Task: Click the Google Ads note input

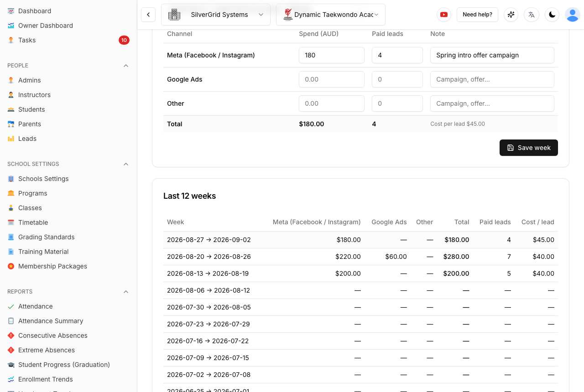Action: tap(492, 79)
